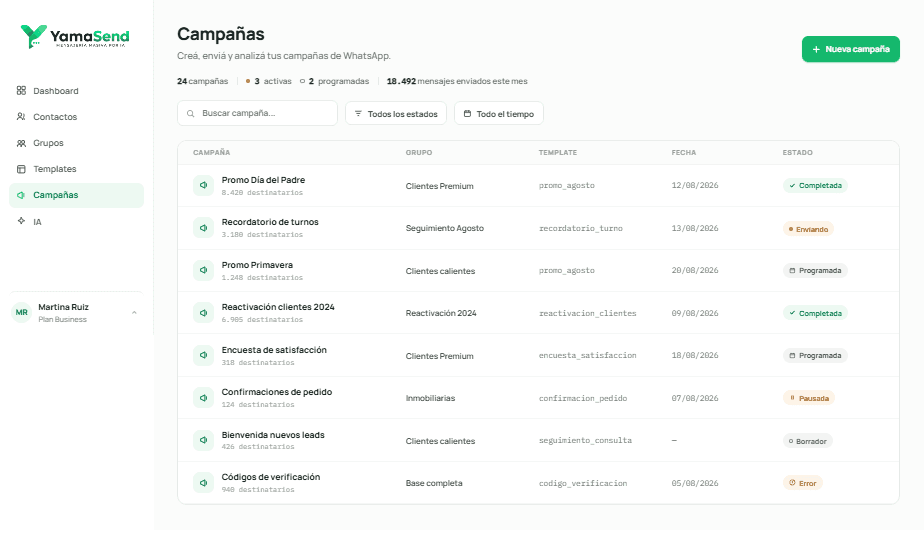The width and height of the screenshot is (924, 540).
Task: Click the megaphone icon for Confirmaciones de pedido
Action: (x=203, y=397)
